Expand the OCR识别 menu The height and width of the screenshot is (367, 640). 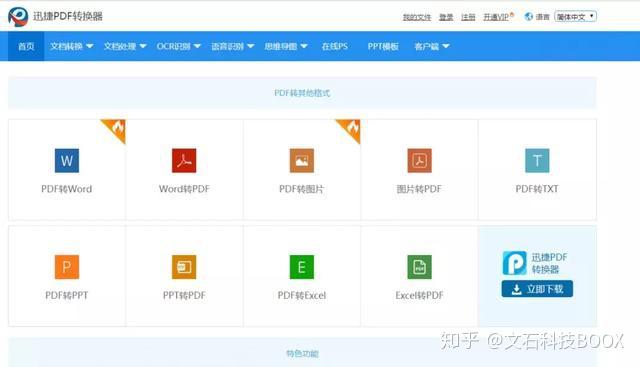point(179,46)
